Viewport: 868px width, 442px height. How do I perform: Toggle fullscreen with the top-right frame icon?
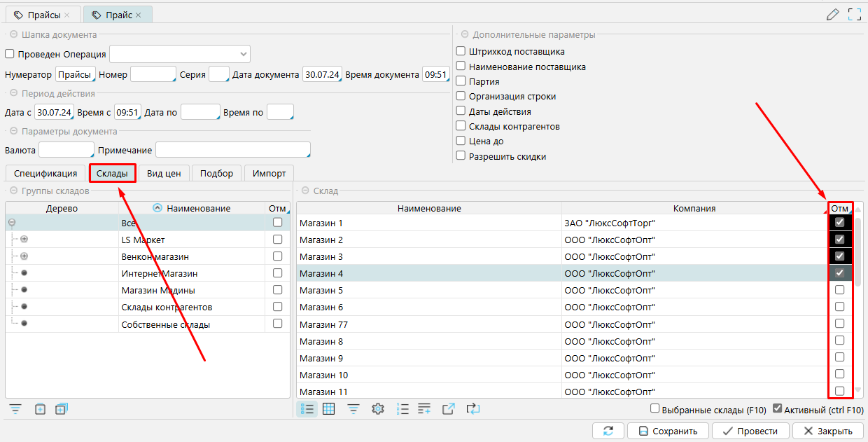(854, 14)
